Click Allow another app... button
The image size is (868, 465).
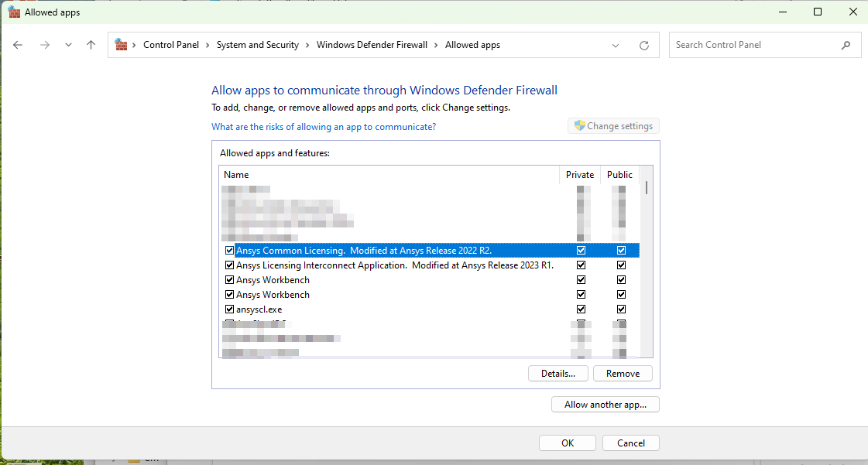tap(605, 405)
